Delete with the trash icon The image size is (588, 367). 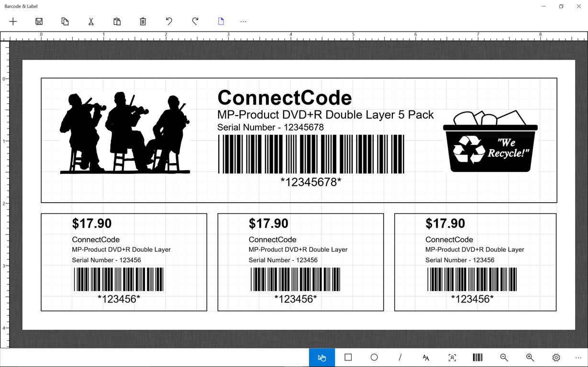point(143,21)
